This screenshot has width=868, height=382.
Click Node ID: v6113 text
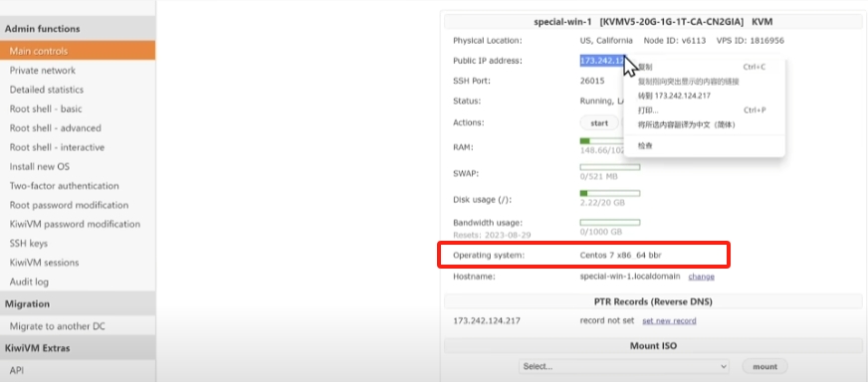675,41
